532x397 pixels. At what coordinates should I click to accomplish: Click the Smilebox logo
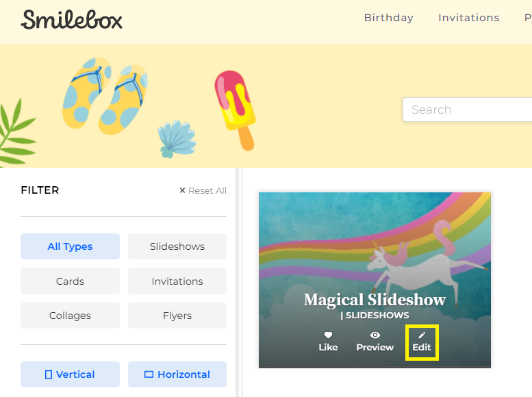(72, 20)
